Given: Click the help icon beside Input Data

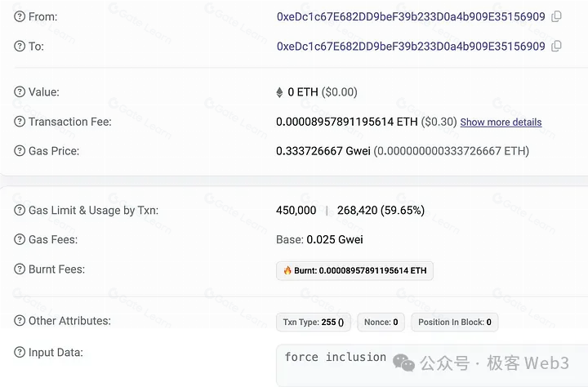Looking at the screenshot, I should pyautogui.click(x=20, y=352).
